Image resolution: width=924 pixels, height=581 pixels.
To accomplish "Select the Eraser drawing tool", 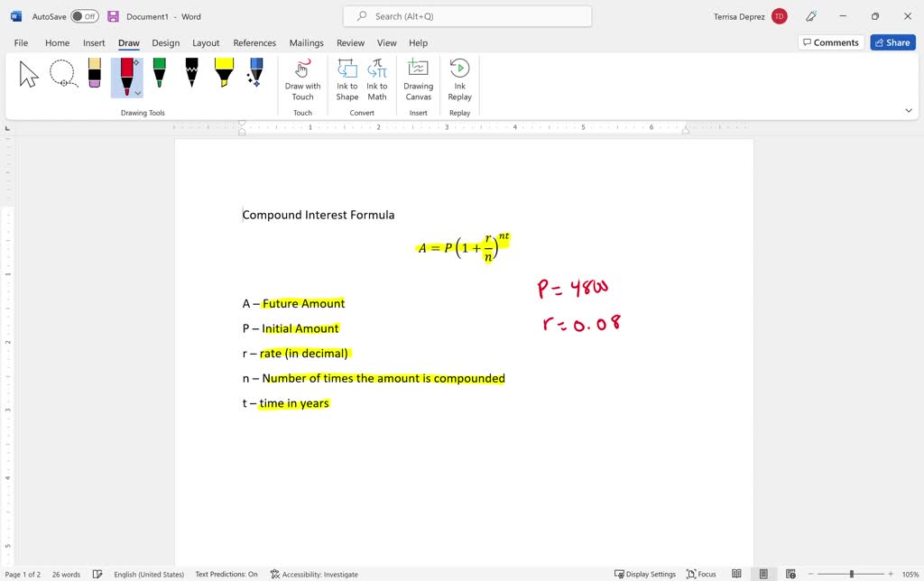I will 94,72.
